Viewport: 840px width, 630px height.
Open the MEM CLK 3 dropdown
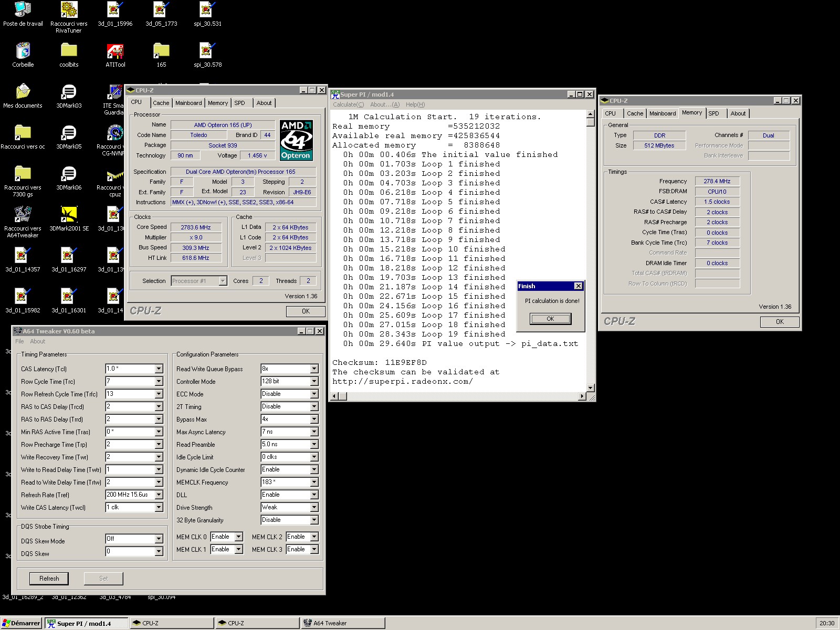coord(314,550)
